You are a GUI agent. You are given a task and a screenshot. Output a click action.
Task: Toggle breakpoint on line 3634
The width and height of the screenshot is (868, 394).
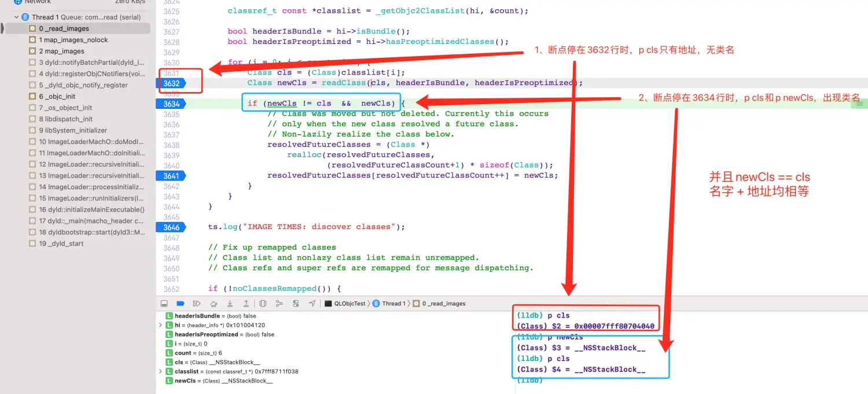(171, 104)
